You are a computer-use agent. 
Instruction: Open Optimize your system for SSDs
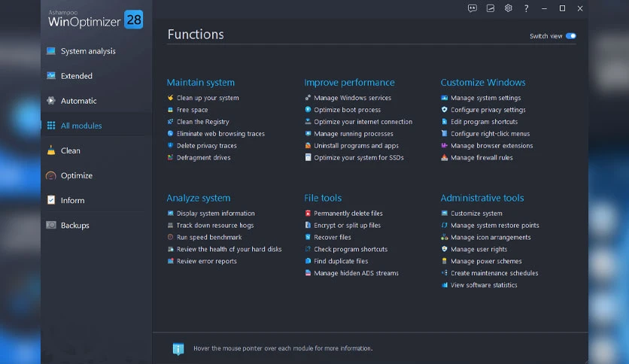point(359,157)
